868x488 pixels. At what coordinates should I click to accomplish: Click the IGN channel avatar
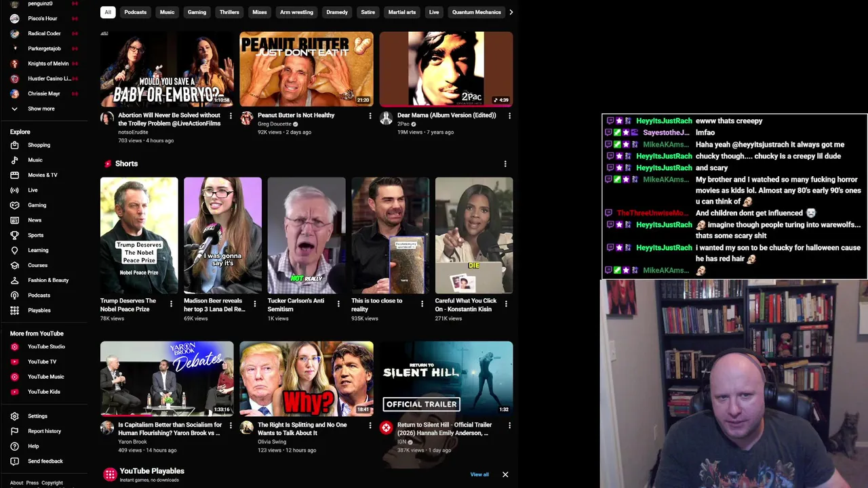click(386, 428)
